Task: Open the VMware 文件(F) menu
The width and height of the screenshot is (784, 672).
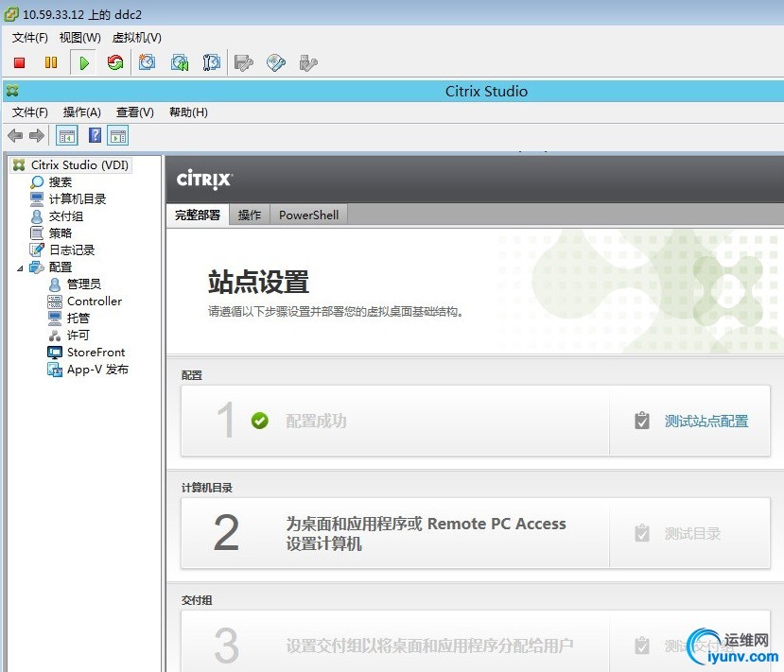Action: pyautogui.click(x=30, y=38)
